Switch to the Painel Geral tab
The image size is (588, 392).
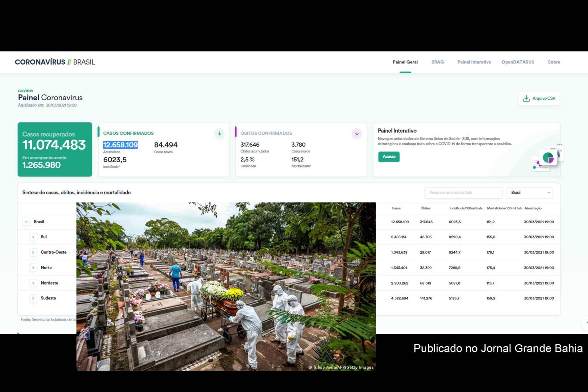405,62
